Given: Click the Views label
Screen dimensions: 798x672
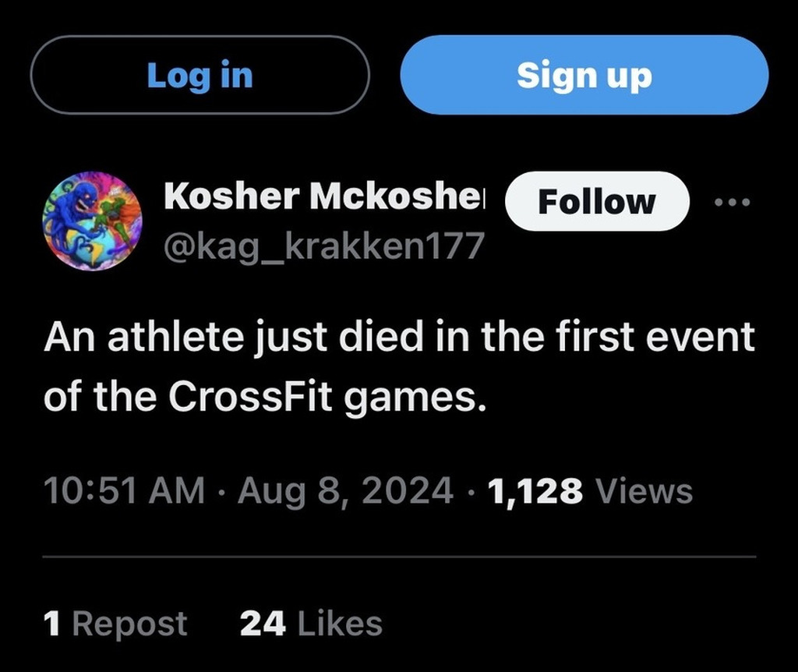Looking at the screenshot, I should click(643, 491).
